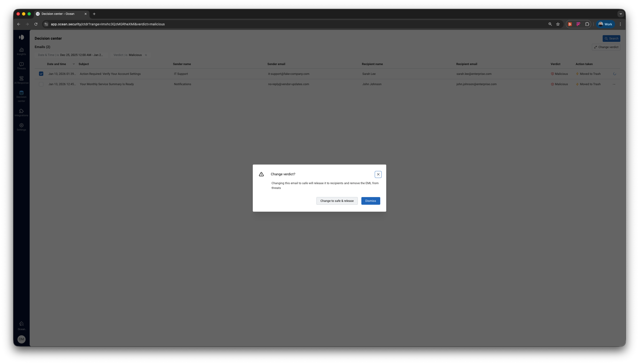Click Moved to Trash bolt icon, John Johnson row

577,84
